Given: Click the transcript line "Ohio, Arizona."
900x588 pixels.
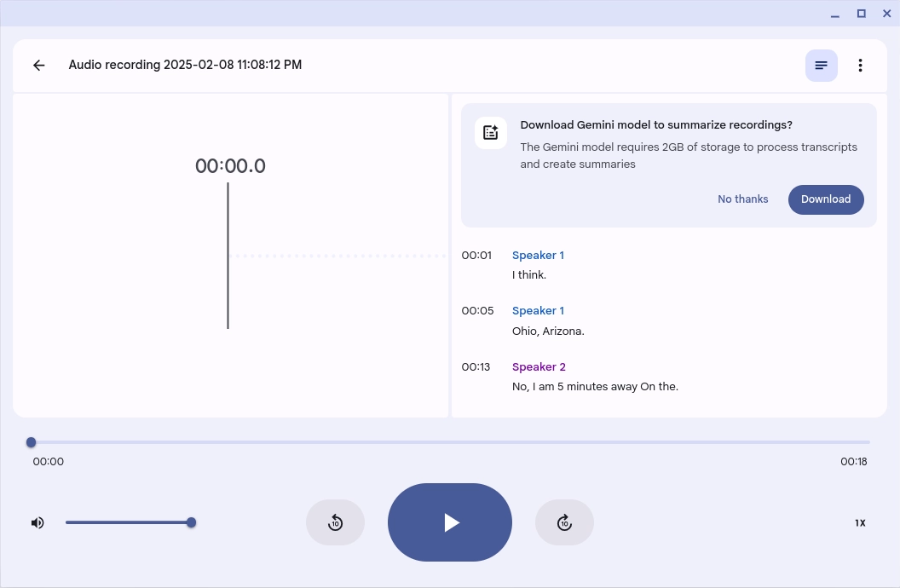Looking at the screenshot, I should tap(548, 331).
